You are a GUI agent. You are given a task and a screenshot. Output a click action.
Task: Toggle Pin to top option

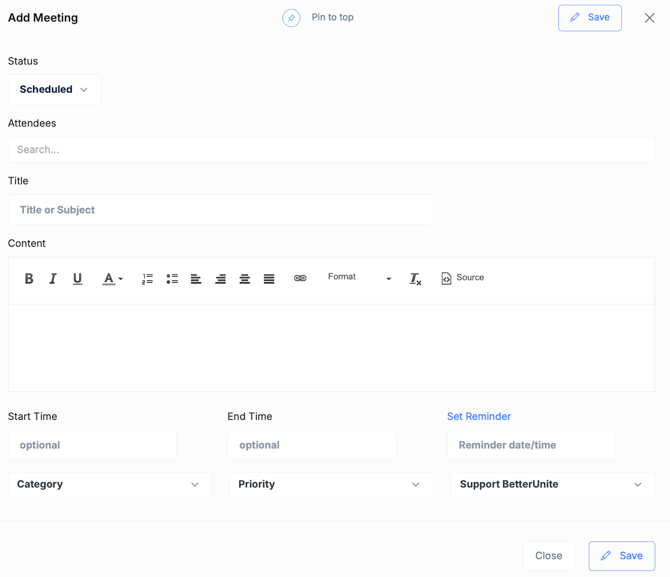coord(291,18)
